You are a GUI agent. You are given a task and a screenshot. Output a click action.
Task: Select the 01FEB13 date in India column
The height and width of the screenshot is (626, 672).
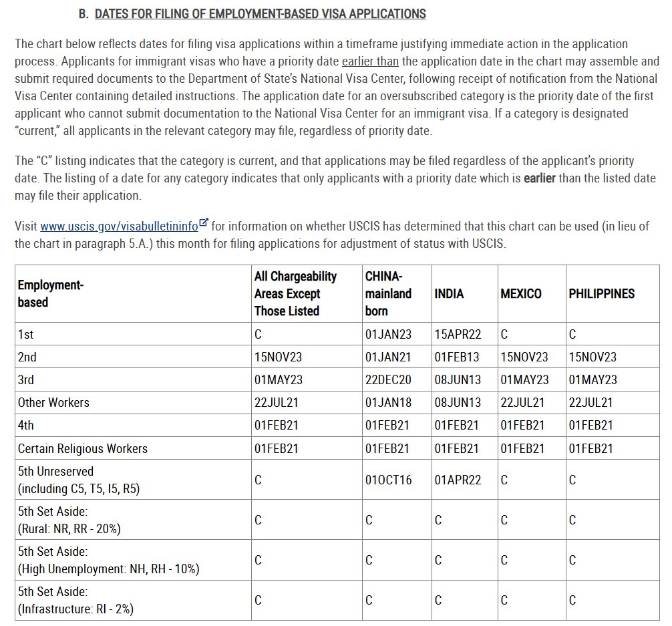pos(456,357)
